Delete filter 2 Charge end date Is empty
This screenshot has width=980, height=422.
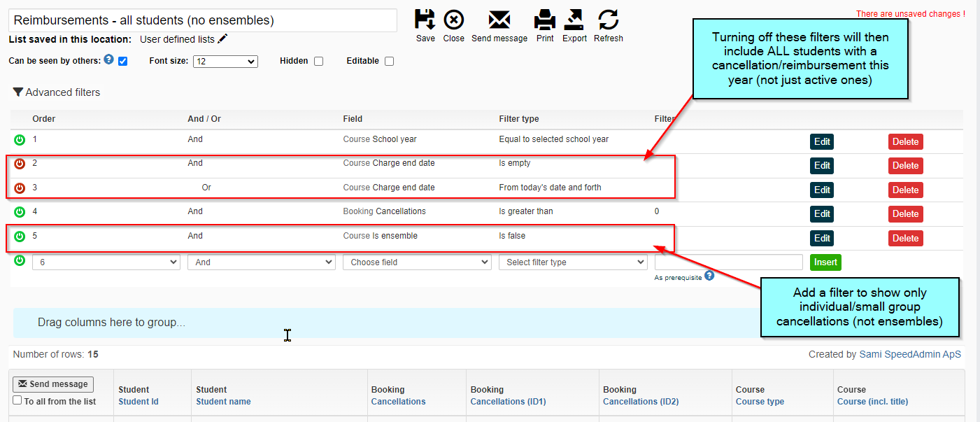pyautogui.click(x=905, y=166)
